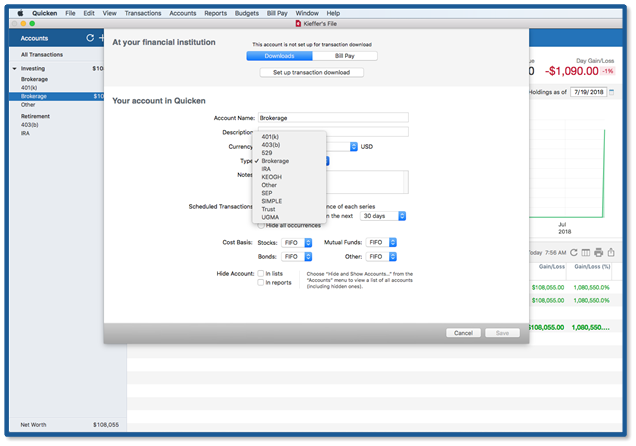The width and height of the screenshot is (636, 446).
Task: Choose 'Trust' from the account type list
Action: (x=270, y=209)
